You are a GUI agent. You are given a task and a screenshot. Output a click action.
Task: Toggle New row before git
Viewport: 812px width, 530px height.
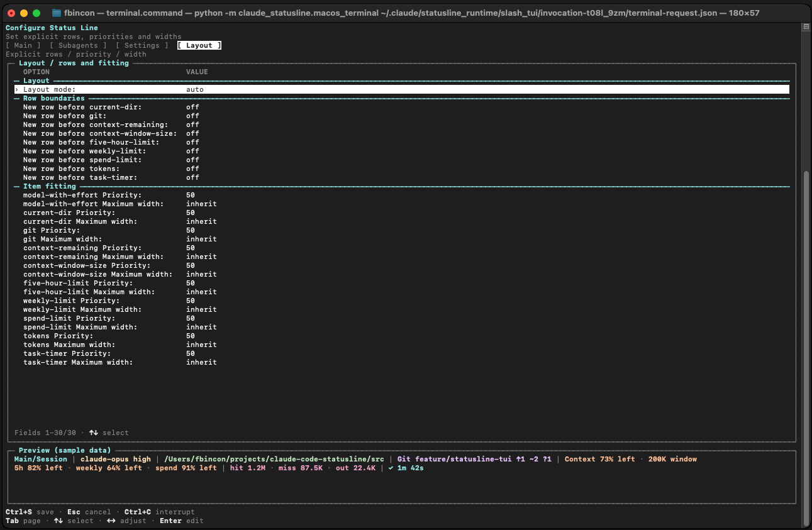tap(401, 116)
